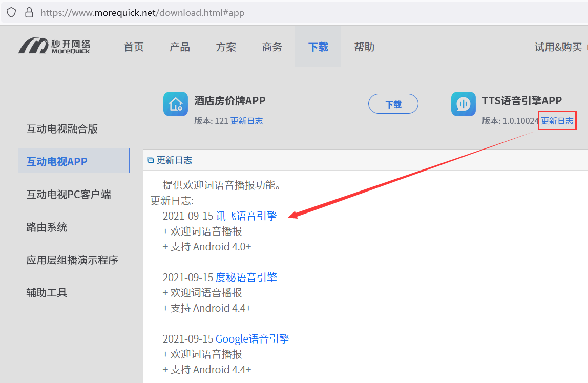Select 互动电视PC客户端 in the sidebar
The image size is (588, 383).
[69, 195]
